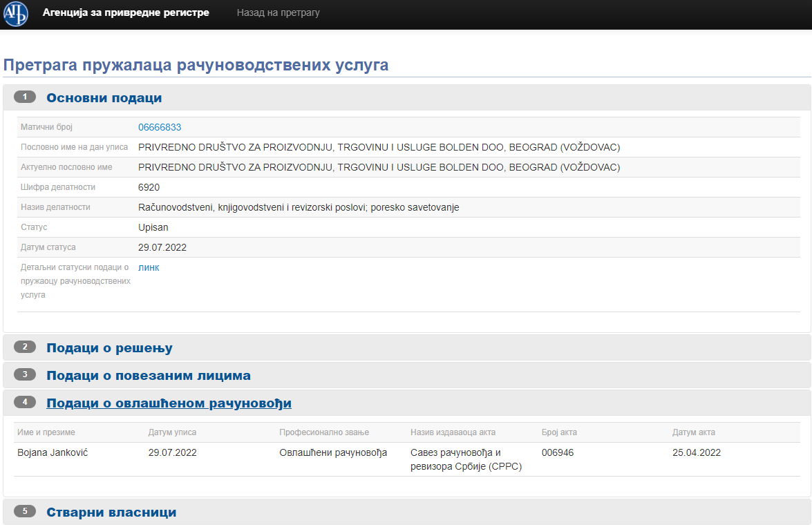The image size is (812, 527).
Task: Collapse the Основни подаци section
Action: (104, 98)
